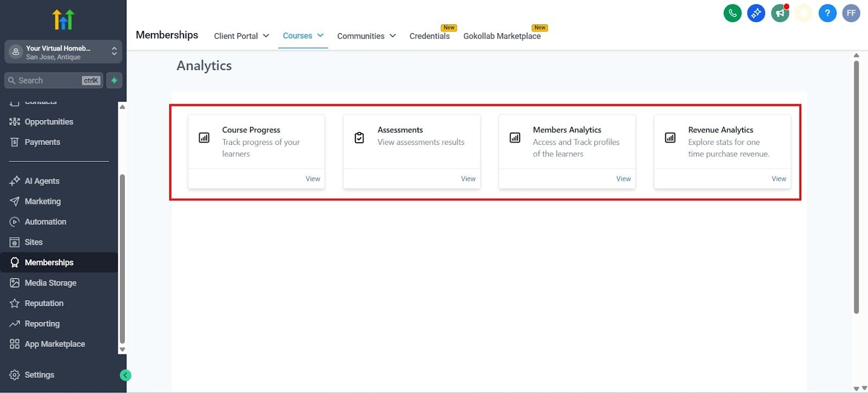Click 'View assessments results' description text
Image resolution: width=868 pixels, height=393 pixels.
pyautogui.click(x=421, y=142)
